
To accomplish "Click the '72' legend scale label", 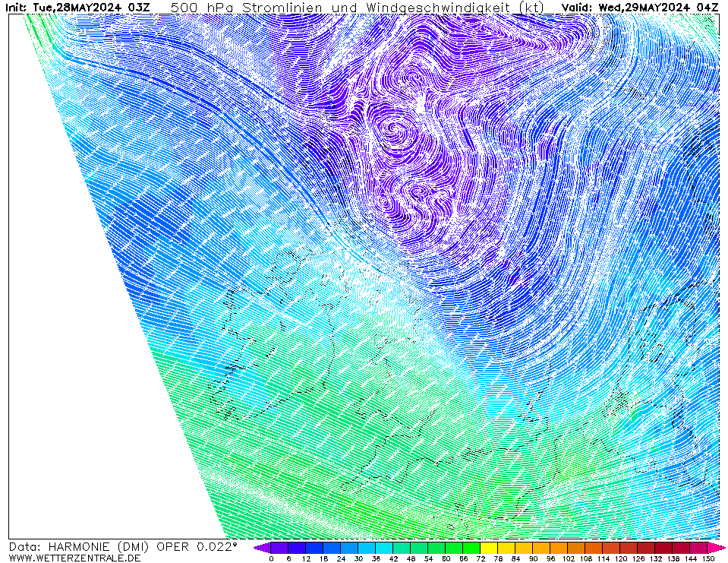I will click(x=481, y=558).
